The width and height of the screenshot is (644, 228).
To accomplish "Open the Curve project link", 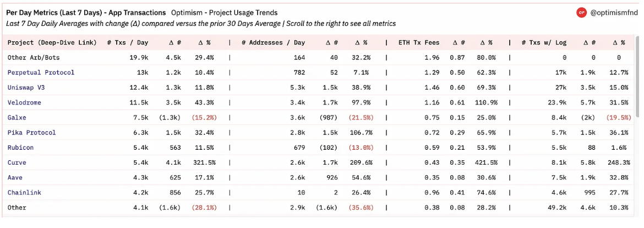I will [x=17, y=162].
